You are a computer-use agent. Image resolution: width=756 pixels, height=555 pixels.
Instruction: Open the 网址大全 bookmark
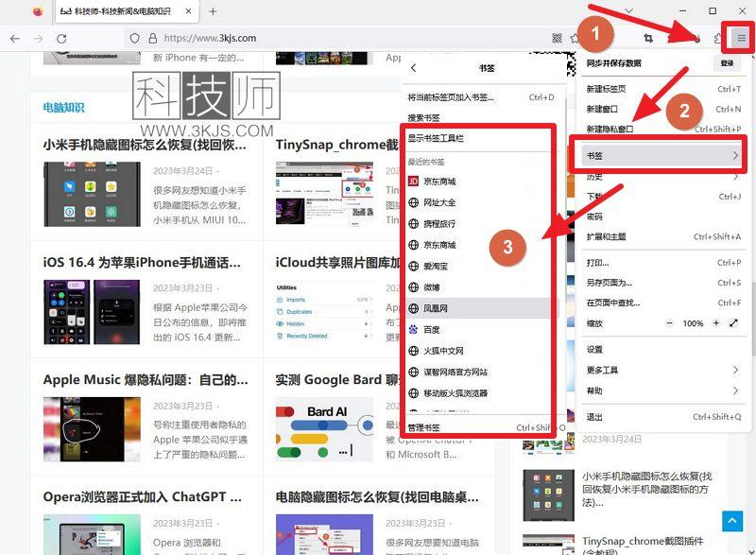[x=479, y=202]
